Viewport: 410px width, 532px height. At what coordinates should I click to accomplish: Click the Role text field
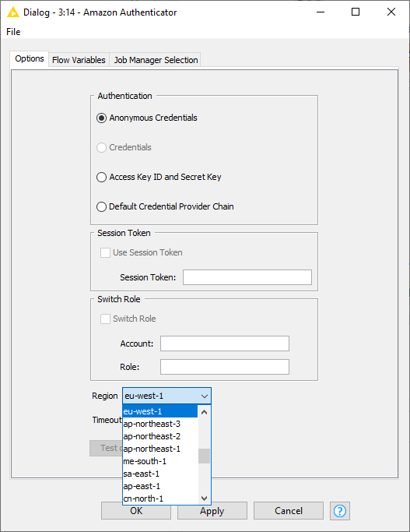click(225, 367)
